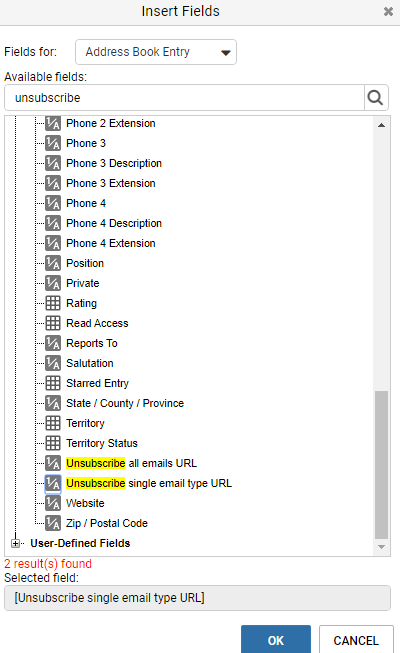Click the text icon beside Website
The image size is (400, 653).
(x=53, y=503)
